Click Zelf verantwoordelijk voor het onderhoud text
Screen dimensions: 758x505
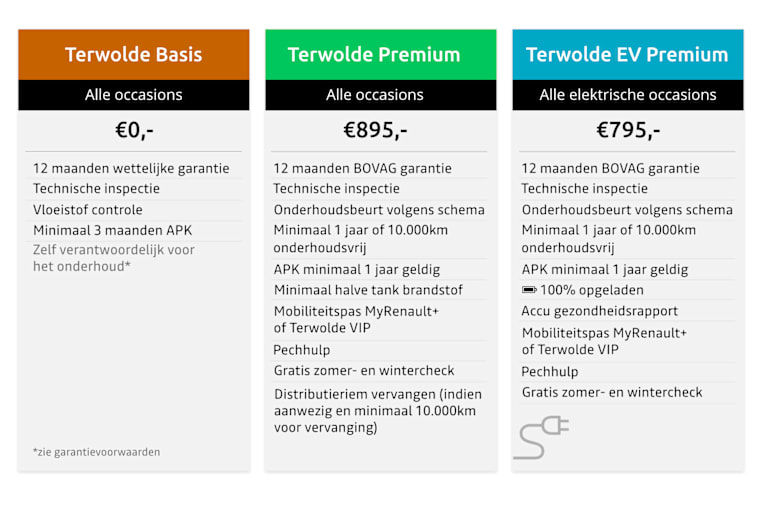click(x=114, y=258)
